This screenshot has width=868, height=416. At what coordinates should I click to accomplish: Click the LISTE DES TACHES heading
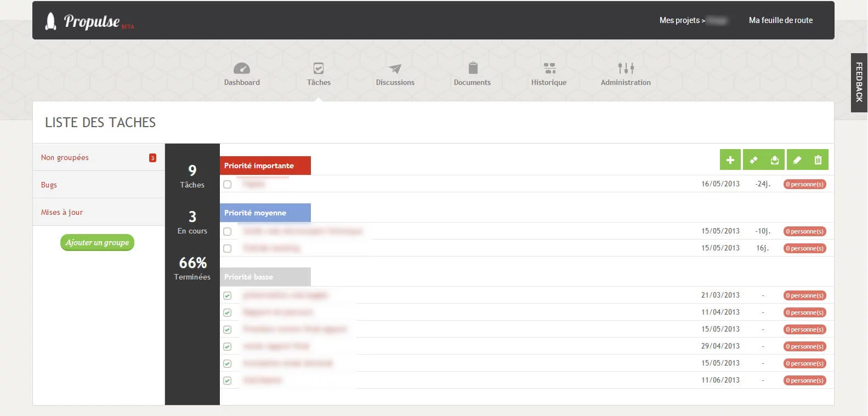click(x=100, y=122)
